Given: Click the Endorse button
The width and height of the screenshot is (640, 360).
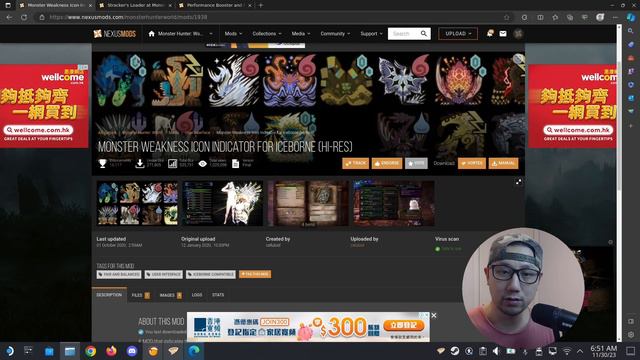Looking at the screenshot, I should click(x=387, y=163).
